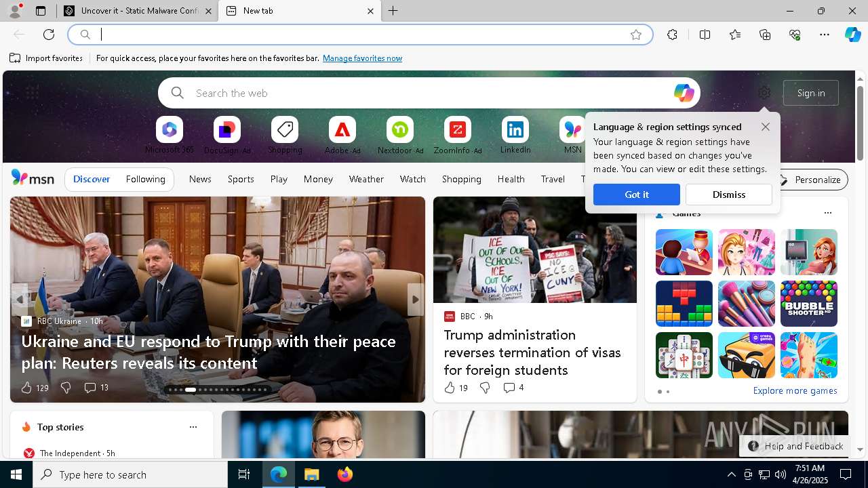Open Task View on taskbar

[244, 474]
